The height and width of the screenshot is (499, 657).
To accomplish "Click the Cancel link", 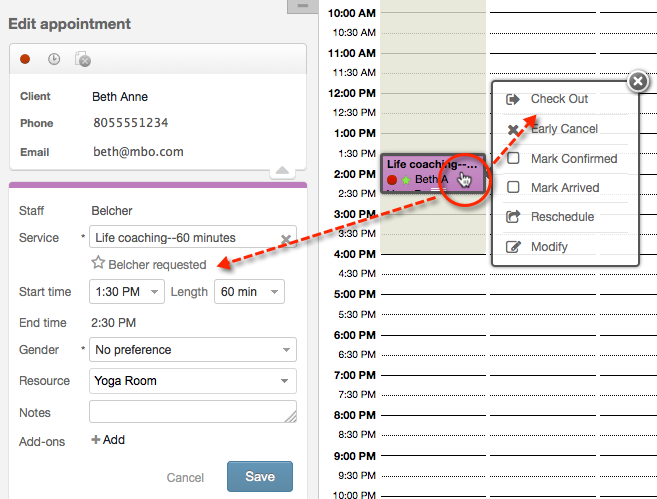I will (185, 478).
